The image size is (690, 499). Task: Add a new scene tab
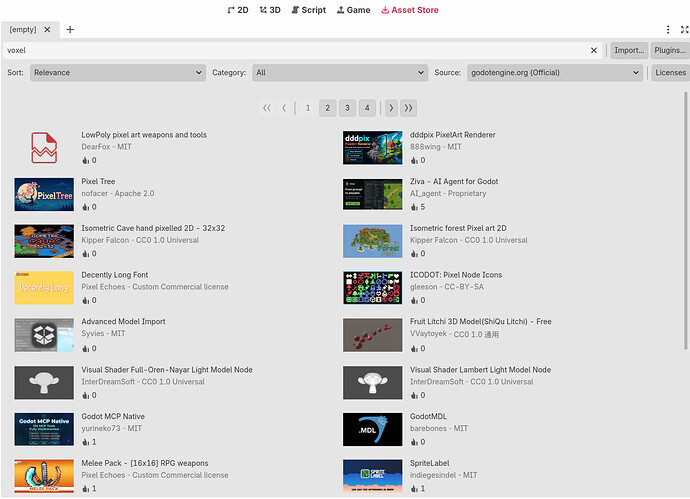coord(70,29)
